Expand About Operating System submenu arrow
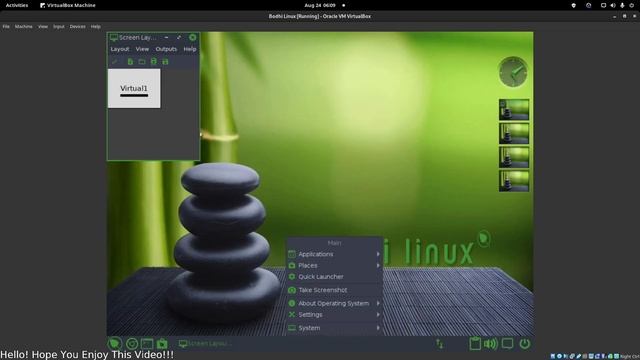The image size is (640, 360). pos(378,303)
